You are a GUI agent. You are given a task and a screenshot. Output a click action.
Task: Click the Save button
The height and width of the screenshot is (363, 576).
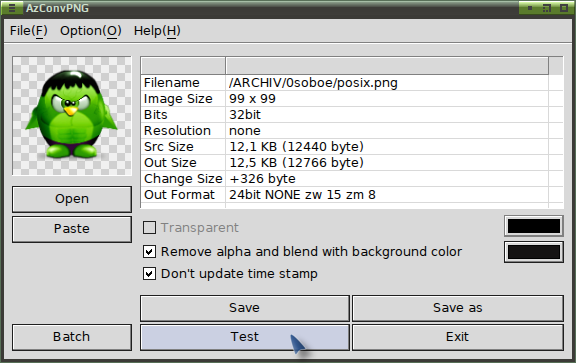point(245,308)
